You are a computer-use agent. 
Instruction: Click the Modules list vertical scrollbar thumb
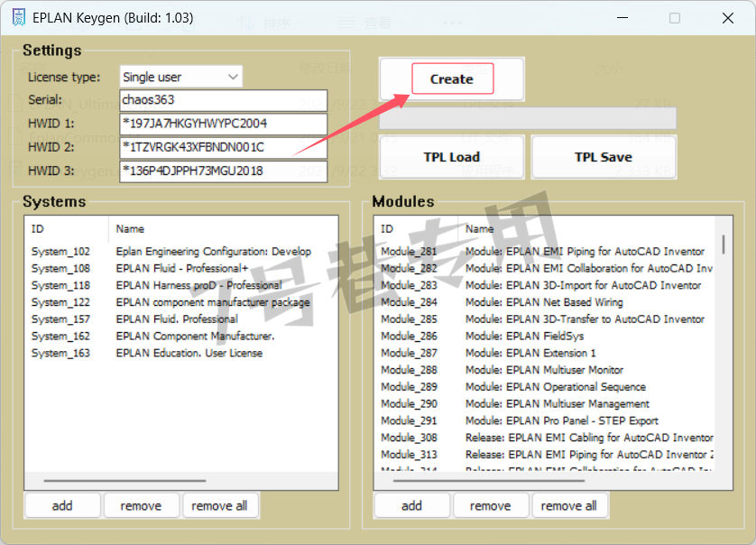[x=724, y=245]
